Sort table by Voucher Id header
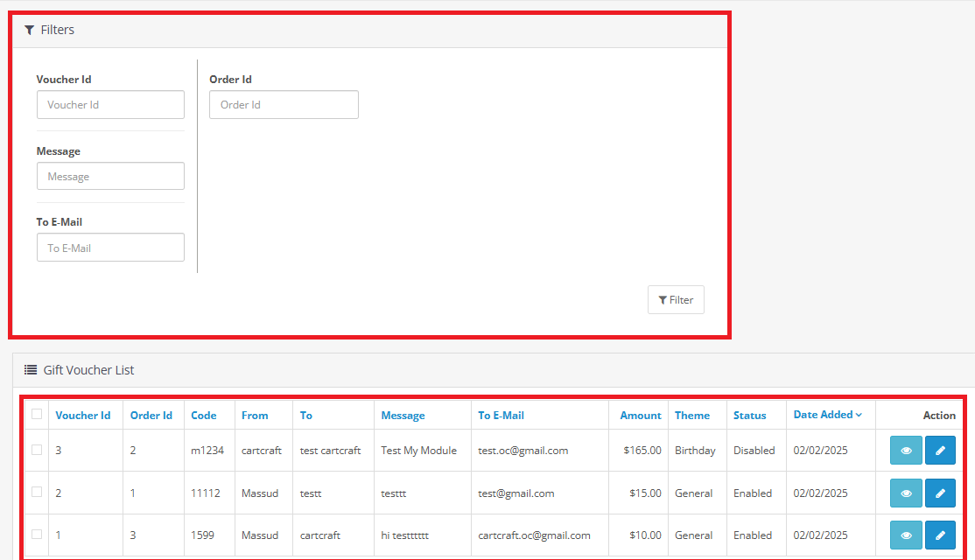 (82, 416)
